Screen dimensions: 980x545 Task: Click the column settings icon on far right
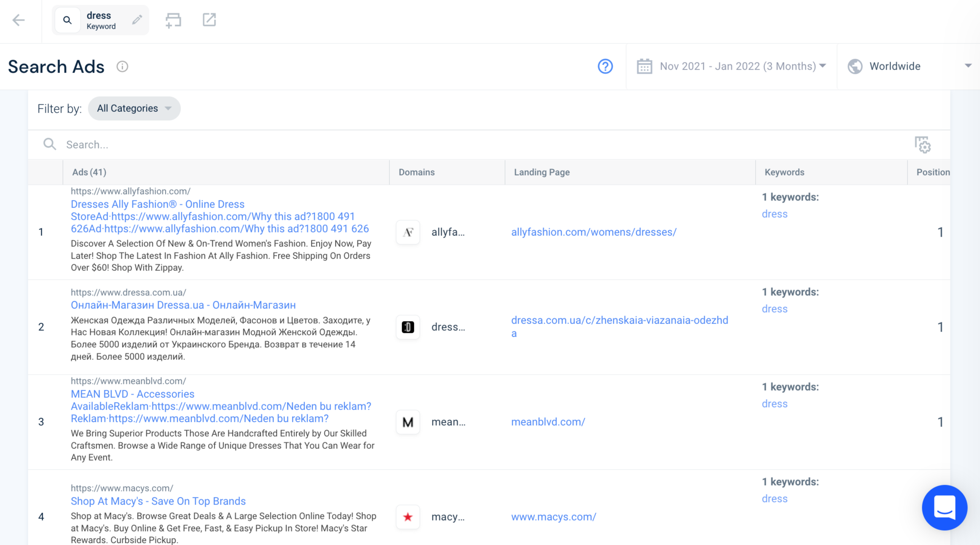[x=923, y=144]
